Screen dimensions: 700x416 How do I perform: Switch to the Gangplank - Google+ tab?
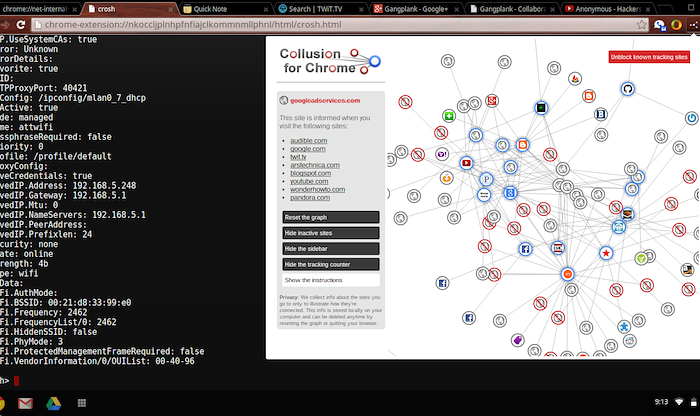tap(415, 9)
